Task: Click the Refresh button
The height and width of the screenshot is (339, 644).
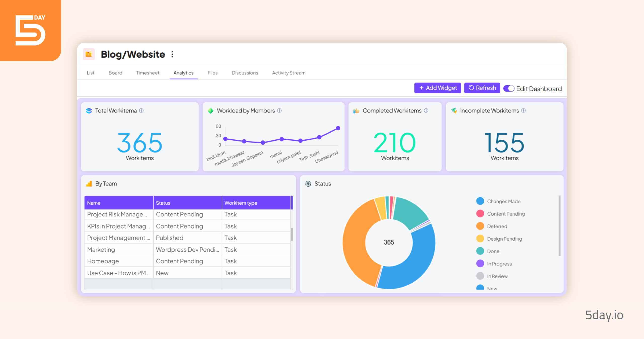Action: tap(482, 88)
